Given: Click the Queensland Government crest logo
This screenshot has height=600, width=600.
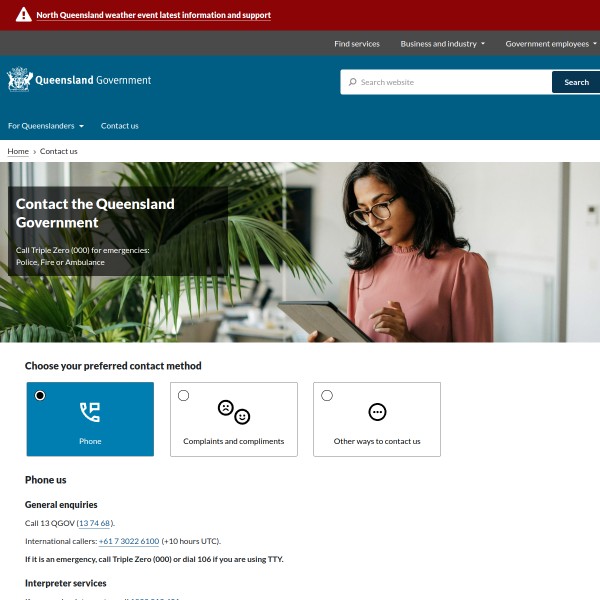Looking at the screenshot, I should (x=20, y=80).
